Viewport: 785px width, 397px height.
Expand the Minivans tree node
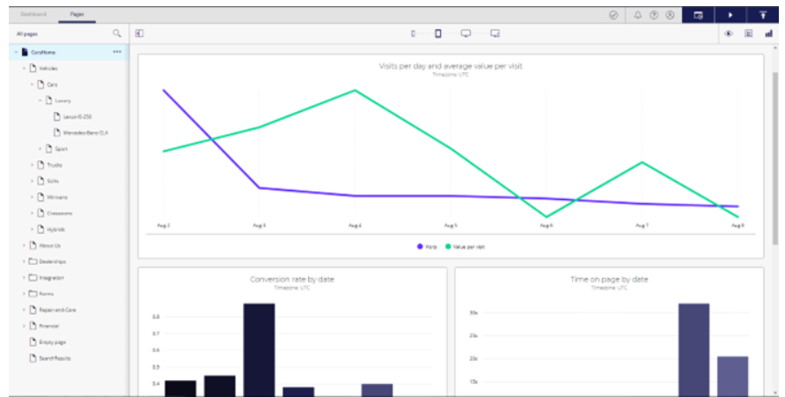click(32, 197)
